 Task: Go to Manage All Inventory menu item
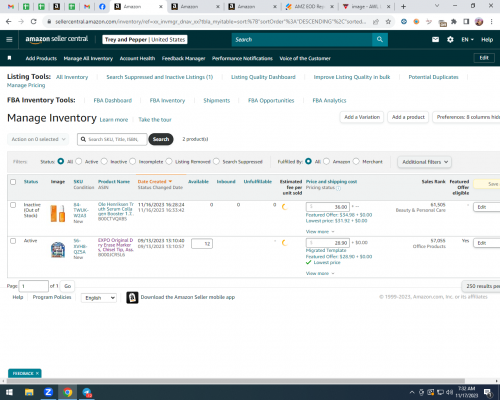click(88, 58)
